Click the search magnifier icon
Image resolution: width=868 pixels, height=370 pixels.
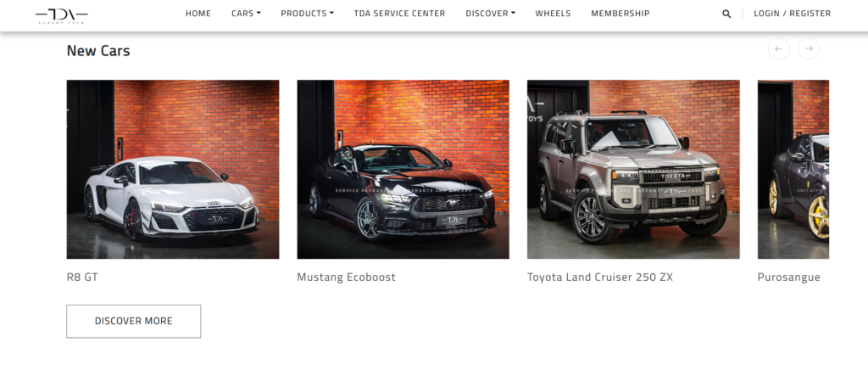click(x=726, y=14)
